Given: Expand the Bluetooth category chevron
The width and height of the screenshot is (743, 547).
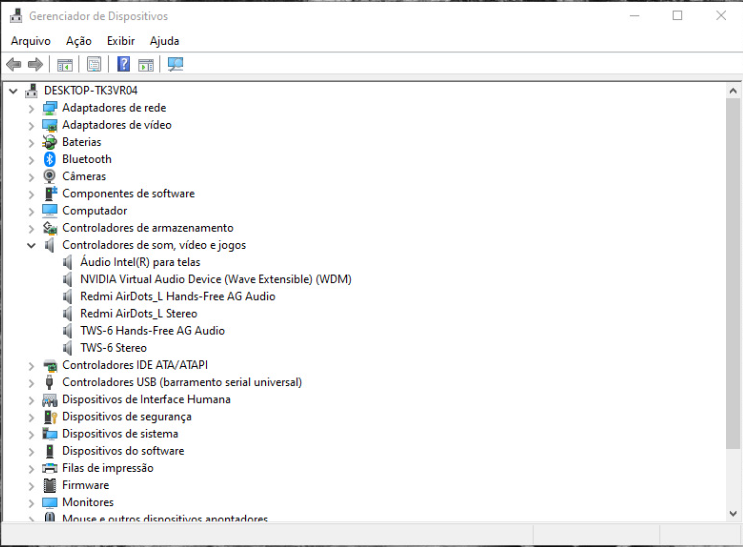Looking at the screenshot, I should pyautogui.click(x=31, y=160).
